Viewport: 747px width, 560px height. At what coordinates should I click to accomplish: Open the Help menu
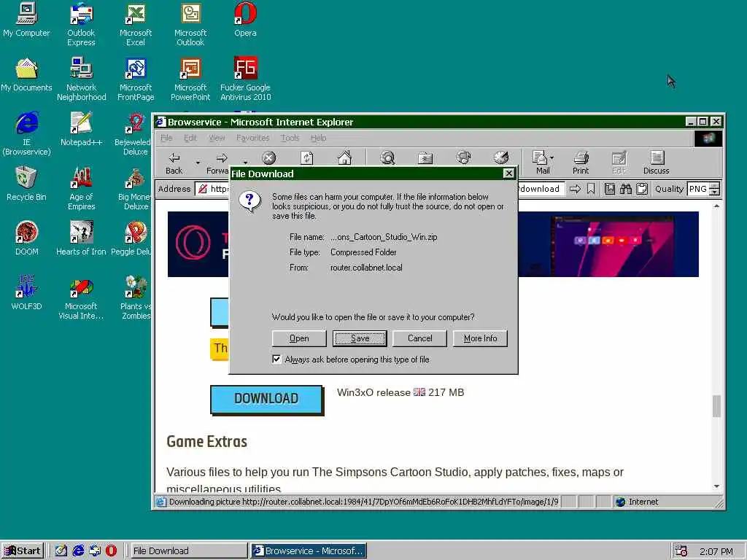pos(318,138)
